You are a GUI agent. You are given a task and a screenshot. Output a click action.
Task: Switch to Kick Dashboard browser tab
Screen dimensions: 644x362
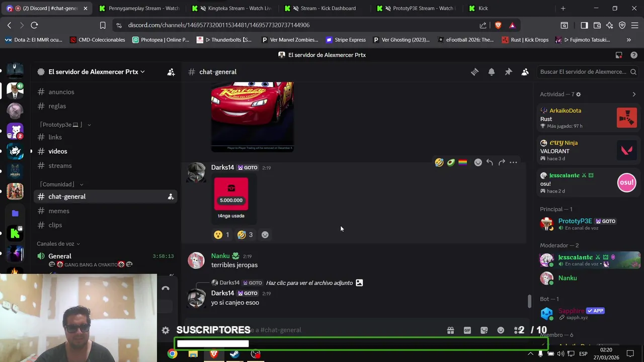tap(324, 9)
